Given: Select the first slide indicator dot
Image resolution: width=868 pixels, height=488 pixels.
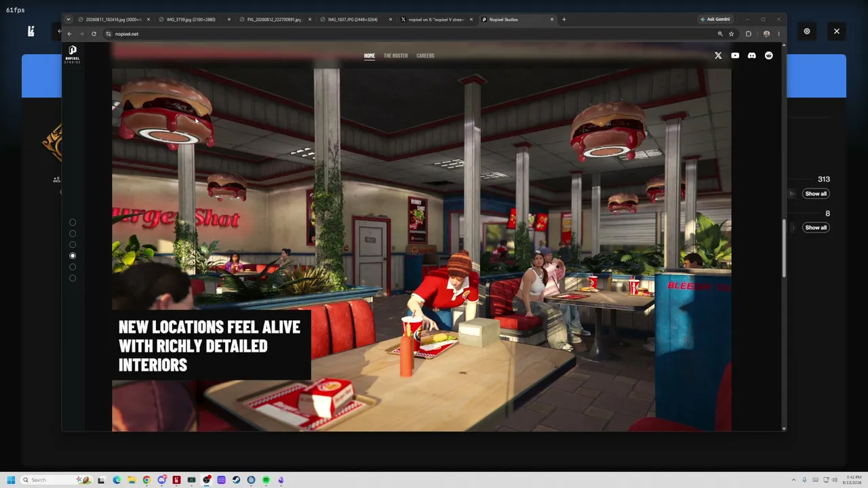Looking at the screenshot, I should point(73,222).
